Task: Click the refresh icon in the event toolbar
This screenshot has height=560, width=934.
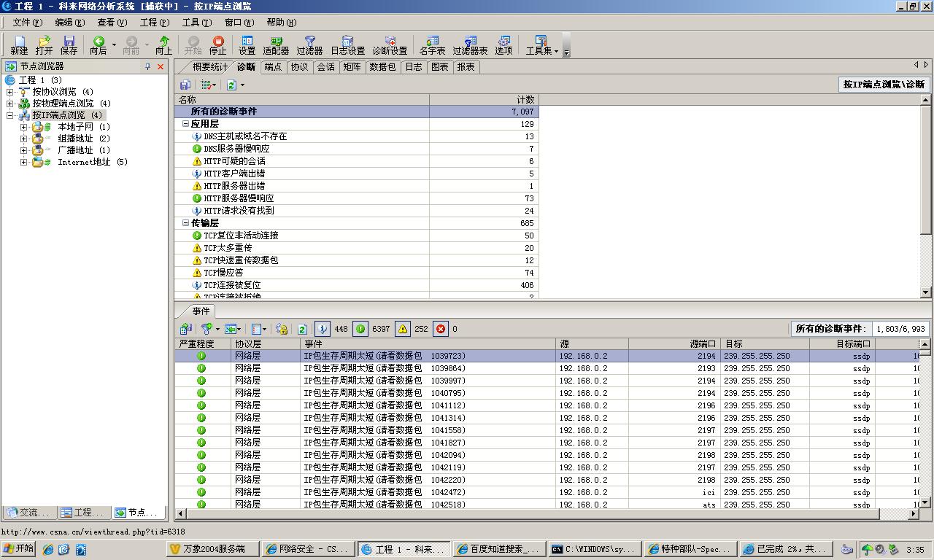Action: 302,329
